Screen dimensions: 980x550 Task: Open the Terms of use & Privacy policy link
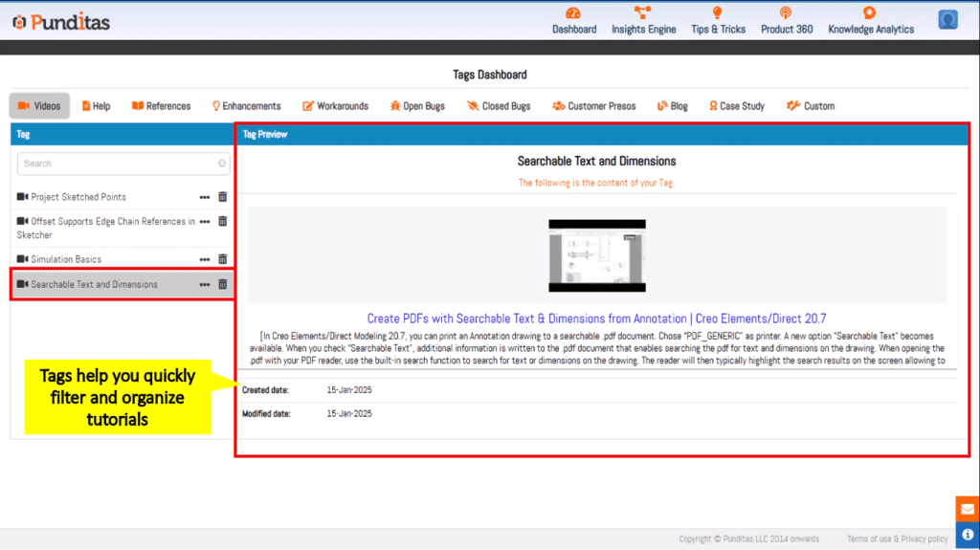897,539
